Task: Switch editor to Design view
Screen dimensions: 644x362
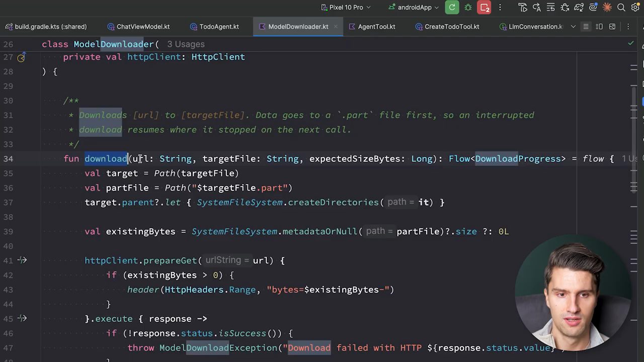Action: pyautogui.click(x=612, y=27)
